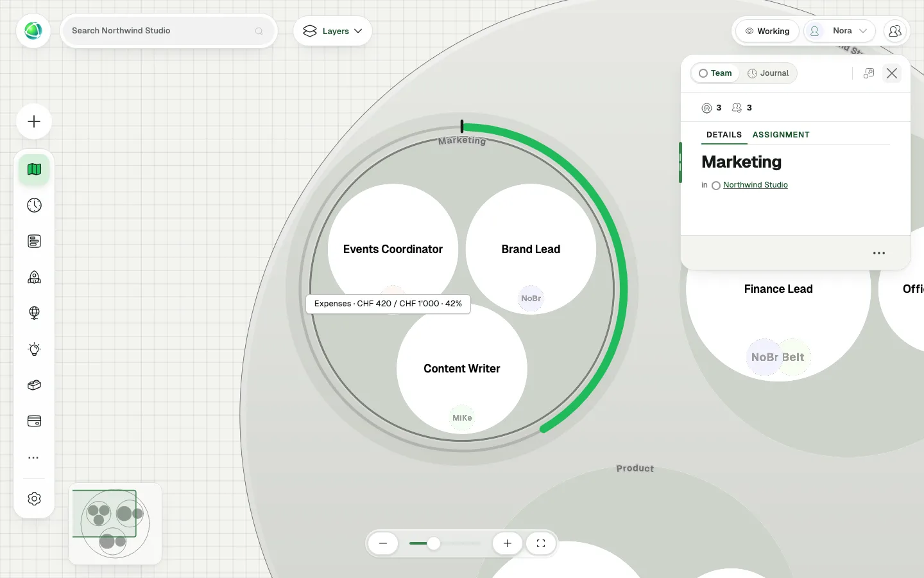
Task: Open the panel's three-dot more menu
Action: coord(879,253)
